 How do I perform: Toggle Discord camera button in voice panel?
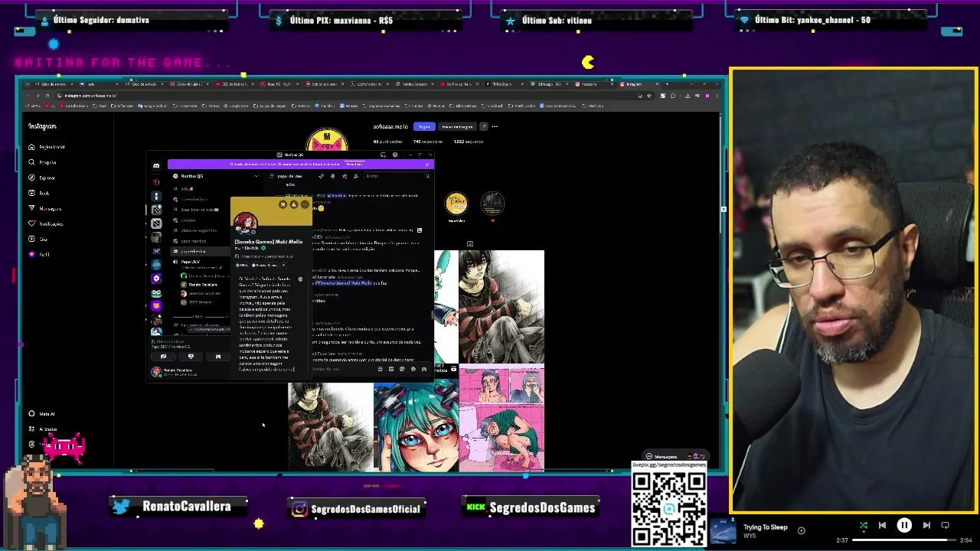click(163, 357)
